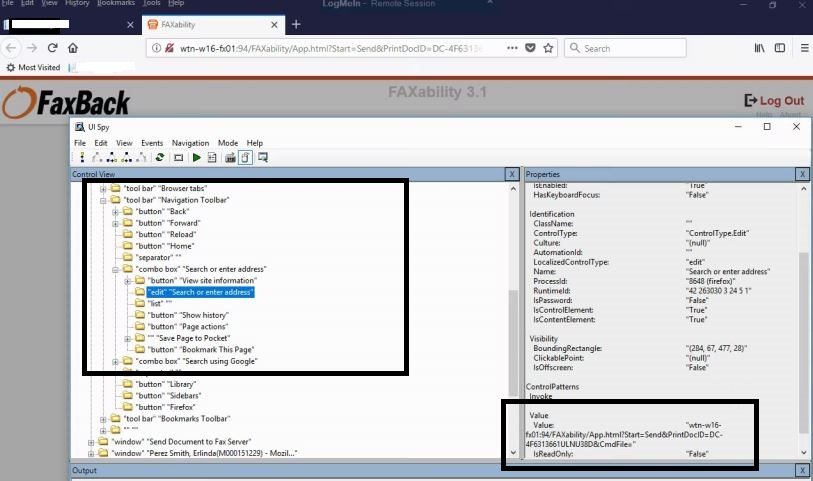Screen dimensions: 813x481
Task: Collapse "Navigation Toolbar" tree node
Action: (x=103, y=200)
